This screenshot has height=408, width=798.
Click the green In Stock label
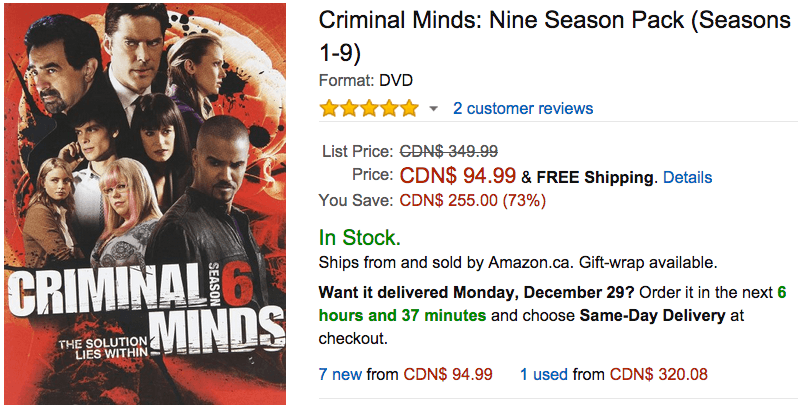(x=360, y=238)
